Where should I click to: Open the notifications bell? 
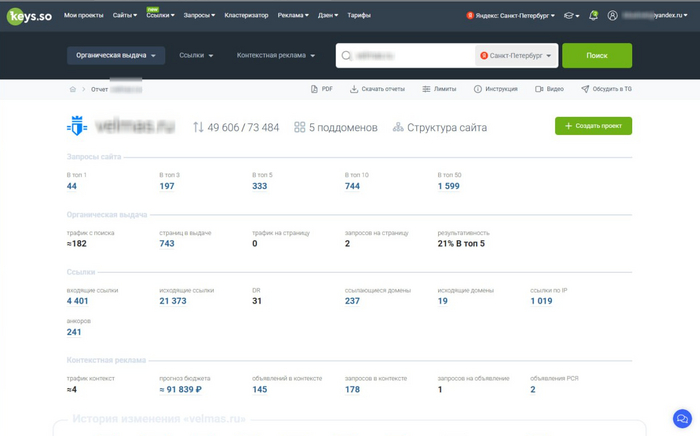pyautogui.click(x=593, y=16)
